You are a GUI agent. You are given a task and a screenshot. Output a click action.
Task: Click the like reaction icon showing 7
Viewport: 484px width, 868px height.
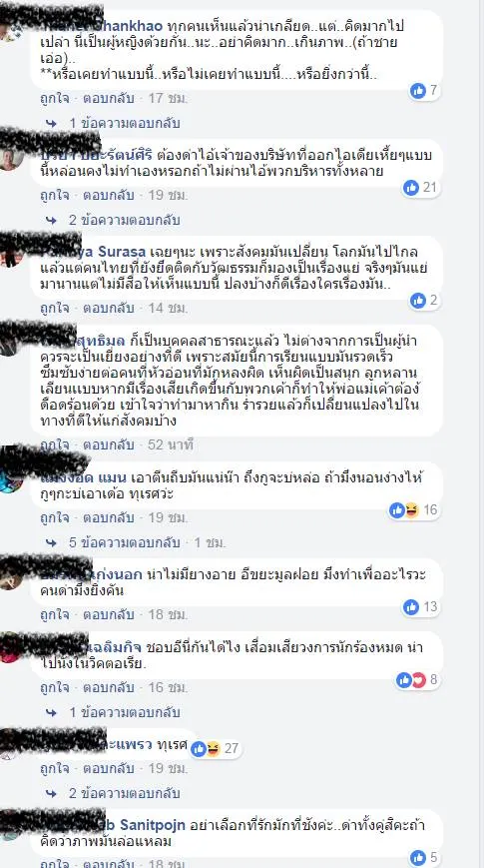(x=417, y=90)
